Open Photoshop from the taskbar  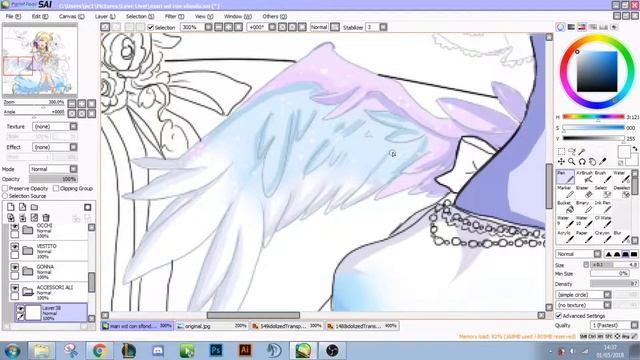tap(216, 350)
